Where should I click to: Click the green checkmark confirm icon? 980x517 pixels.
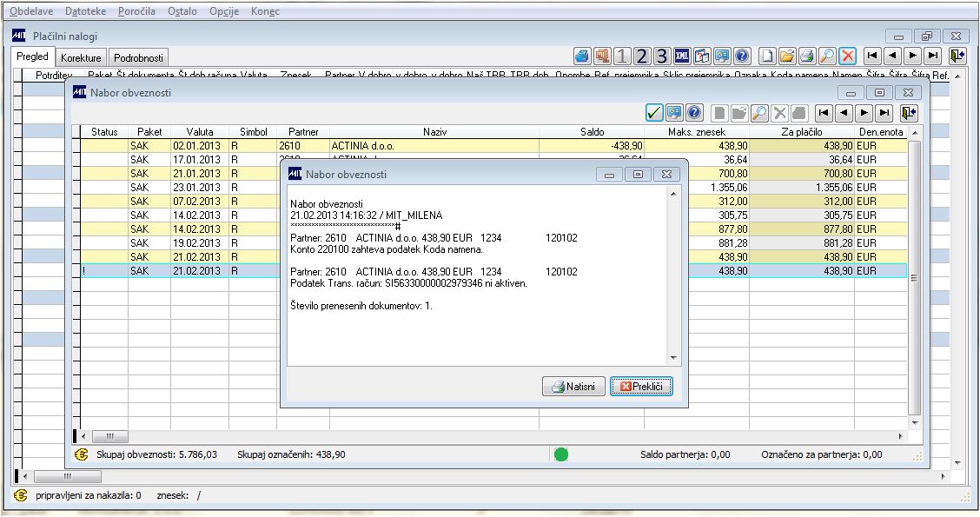pyautogui.click(x=653, y=113)
